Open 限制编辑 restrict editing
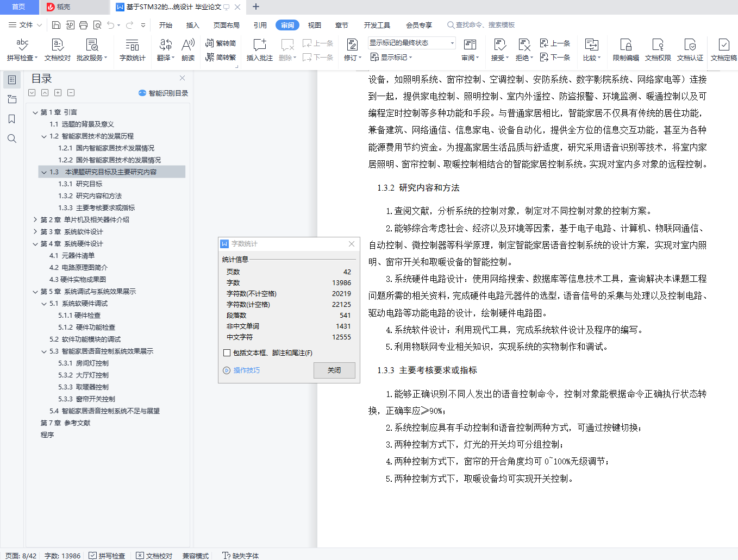 (x=626, y=49)
